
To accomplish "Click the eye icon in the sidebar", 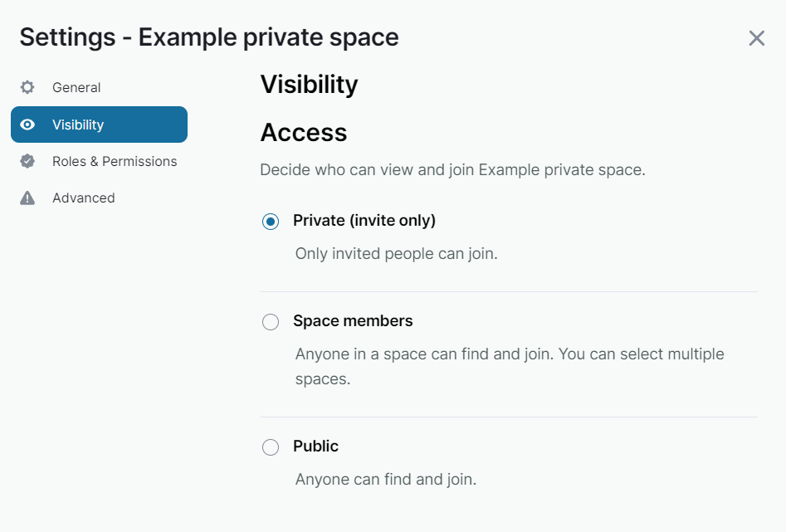I will pyautogui.click(x=27, y=124).
